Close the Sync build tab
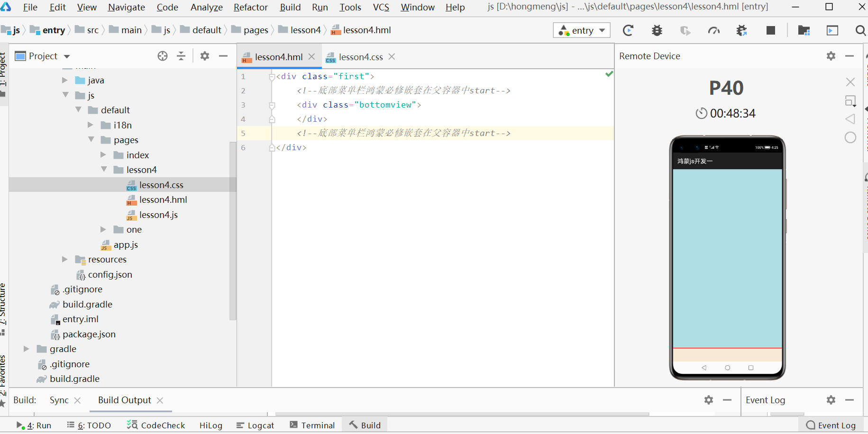 [77, 400]
